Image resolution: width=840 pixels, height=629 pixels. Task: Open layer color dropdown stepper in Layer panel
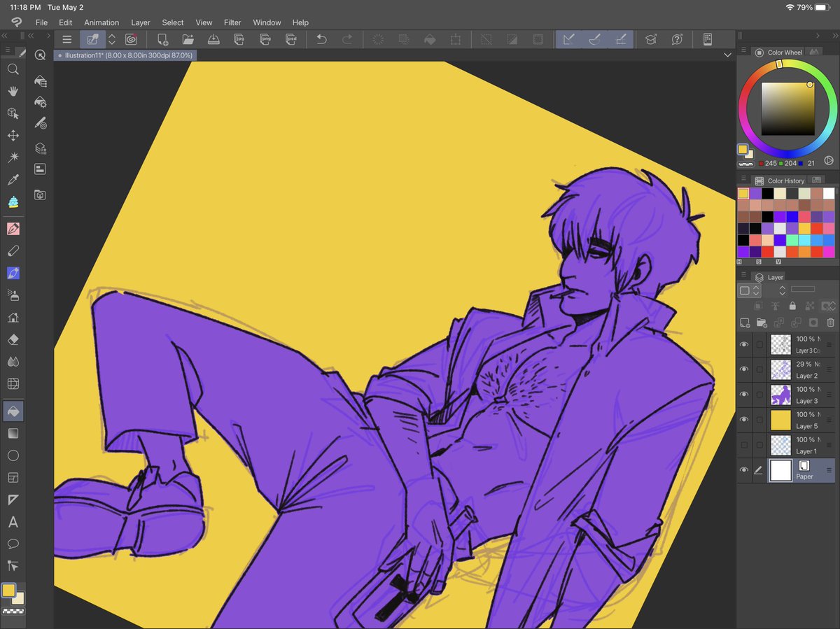(757, 290)
